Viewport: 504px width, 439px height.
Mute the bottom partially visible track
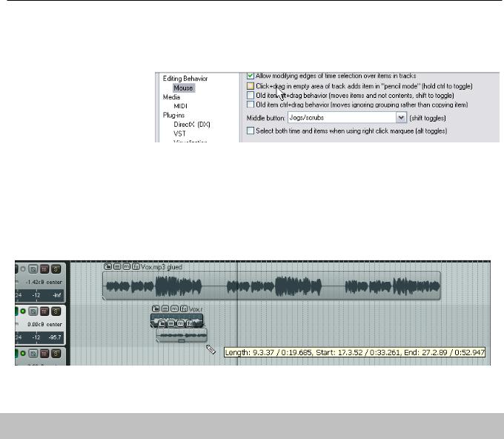pyautogui.click(x=44, y=354)
